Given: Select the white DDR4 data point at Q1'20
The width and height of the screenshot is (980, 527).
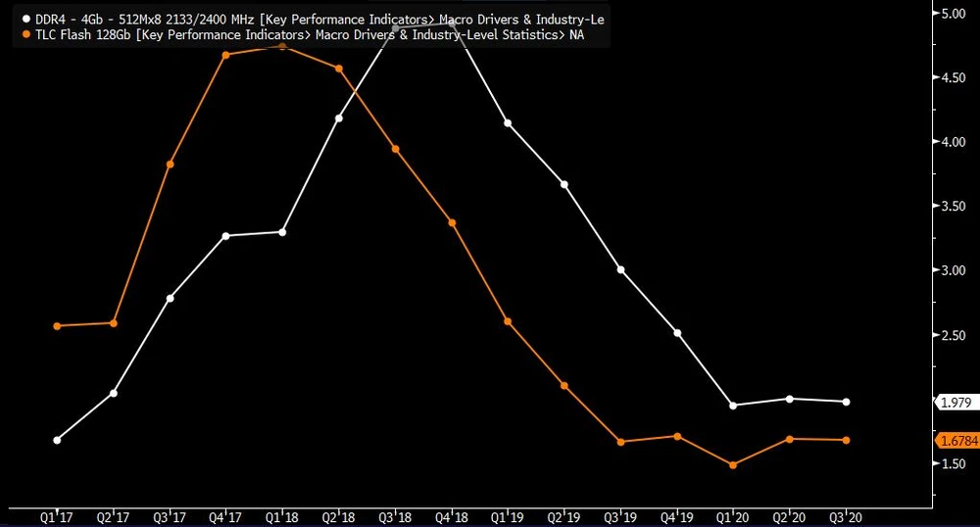Looking at the screenshot, I should (x=733, y=405).
